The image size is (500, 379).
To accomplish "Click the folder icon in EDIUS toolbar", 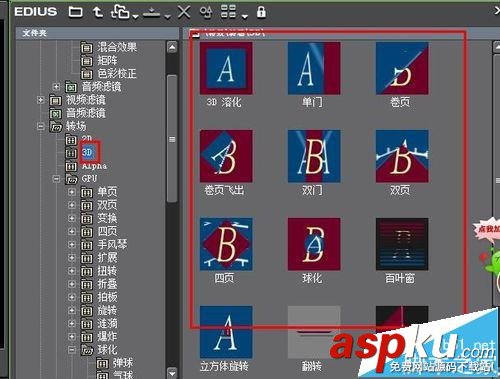I will point(75,12).
